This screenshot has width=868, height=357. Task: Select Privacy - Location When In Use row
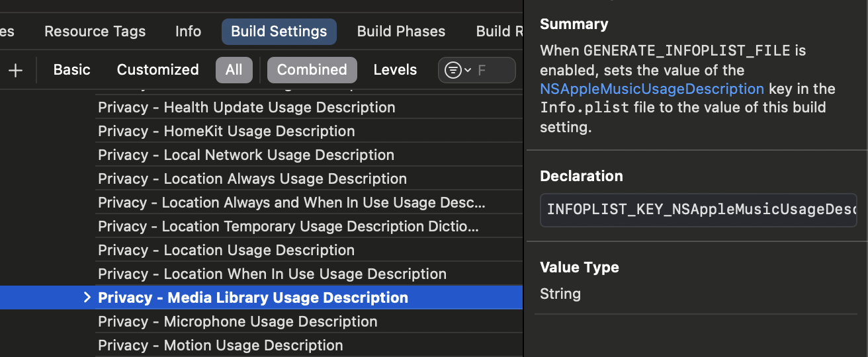click(x=272, y=274)
